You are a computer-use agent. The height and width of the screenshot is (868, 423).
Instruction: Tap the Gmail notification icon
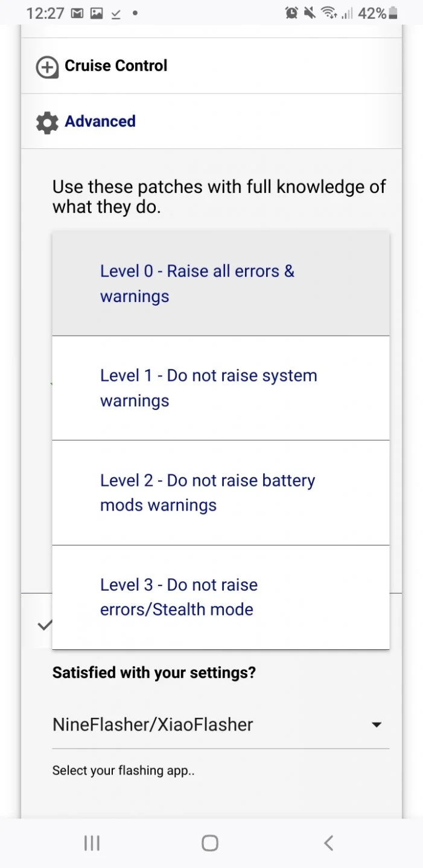(x=77, y=13)
